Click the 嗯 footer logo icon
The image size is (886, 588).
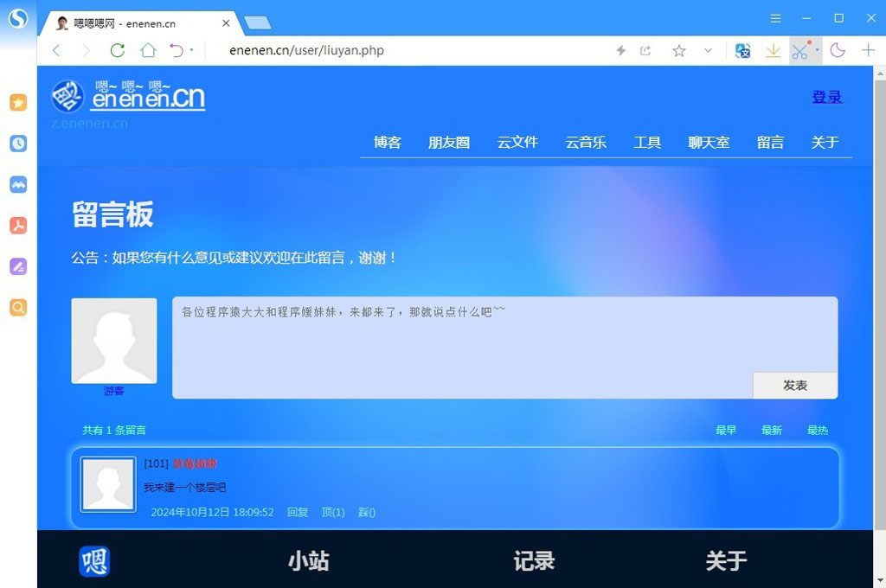pyautogui.click(x=94, y=561)
